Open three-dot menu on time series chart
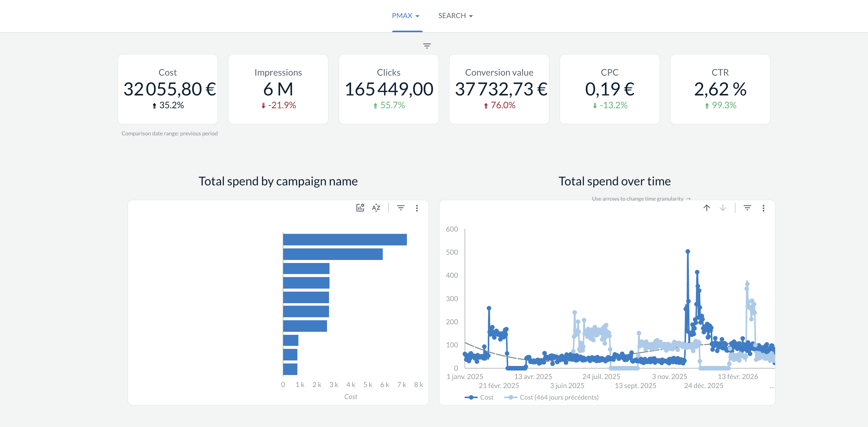This screenshot has width=868, height=427. coord(763,208)
